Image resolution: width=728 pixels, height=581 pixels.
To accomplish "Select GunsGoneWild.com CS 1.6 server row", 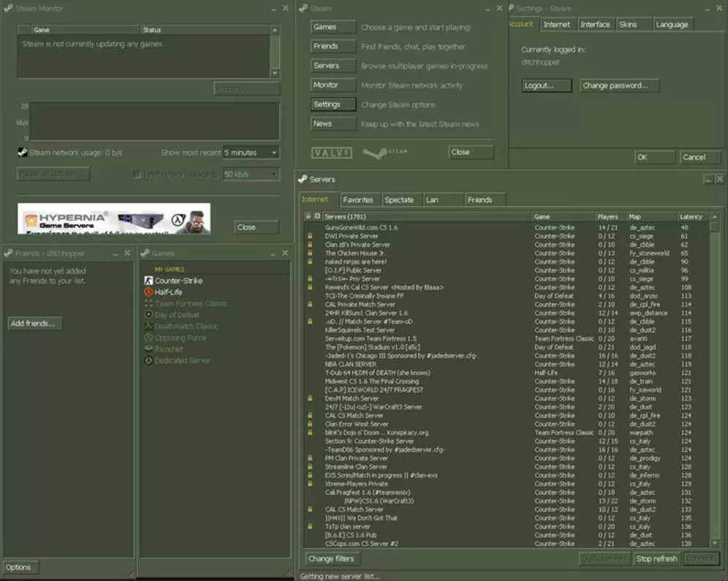I will (x=507, y=227).
